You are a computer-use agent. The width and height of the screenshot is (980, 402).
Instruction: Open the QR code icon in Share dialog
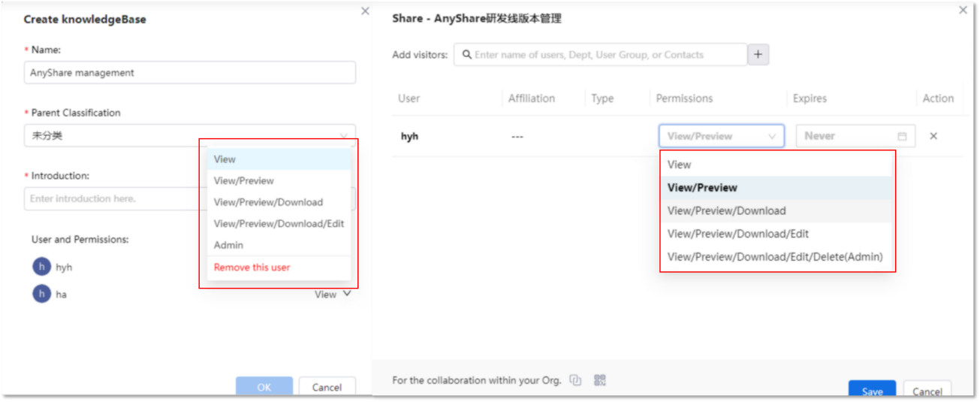pos(599,380)
